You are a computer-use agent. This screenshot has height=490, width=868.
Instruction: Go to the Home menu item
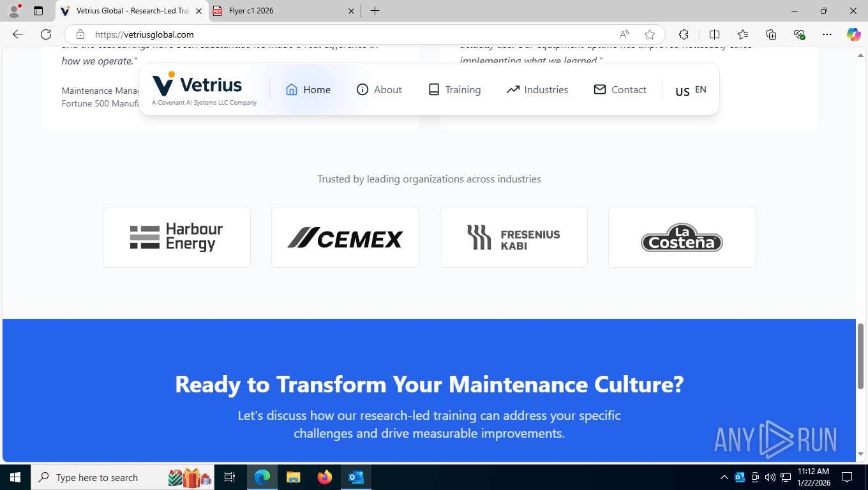308,89
